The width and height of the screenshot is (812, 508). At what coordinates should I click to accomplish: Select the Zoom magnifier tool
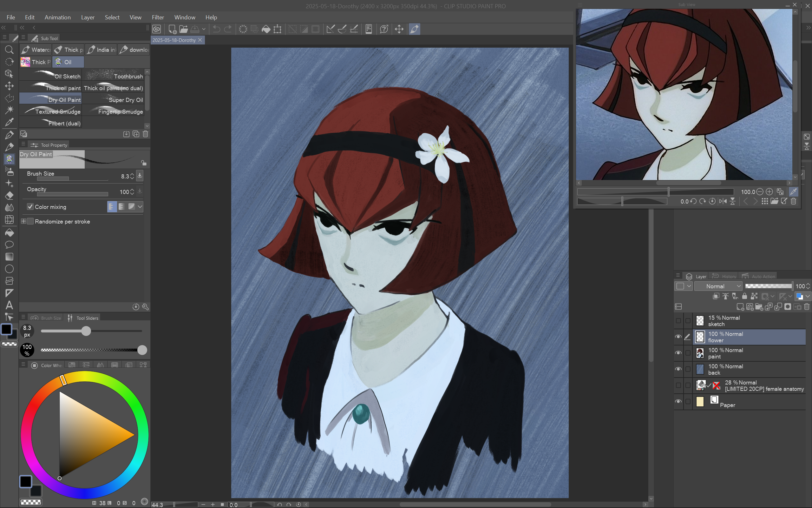coord(9,50)
